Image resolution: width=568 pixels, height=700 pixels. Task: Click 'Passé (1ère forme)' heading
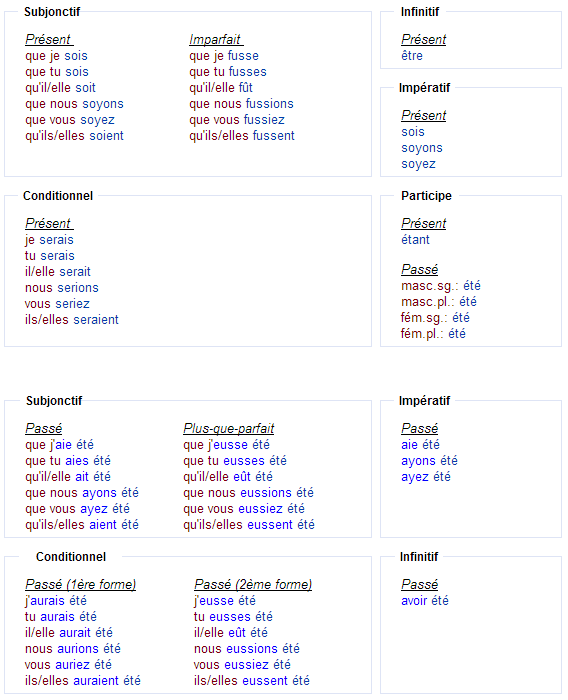80,584
